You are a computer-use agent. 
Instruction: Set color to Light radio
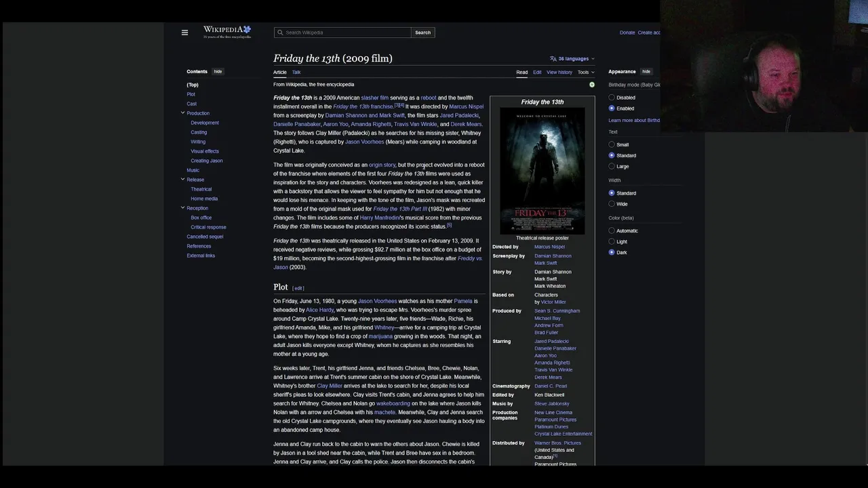(x=612, y=241)
